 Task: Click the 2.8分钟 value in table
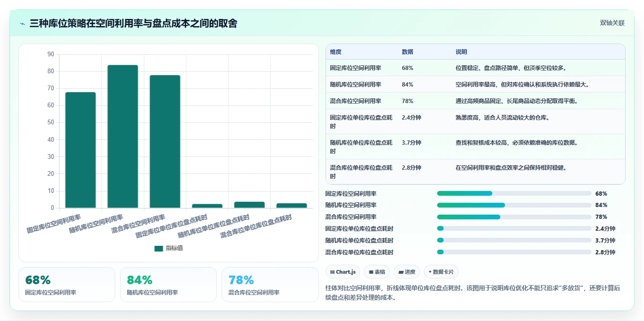tap(412, 168)
